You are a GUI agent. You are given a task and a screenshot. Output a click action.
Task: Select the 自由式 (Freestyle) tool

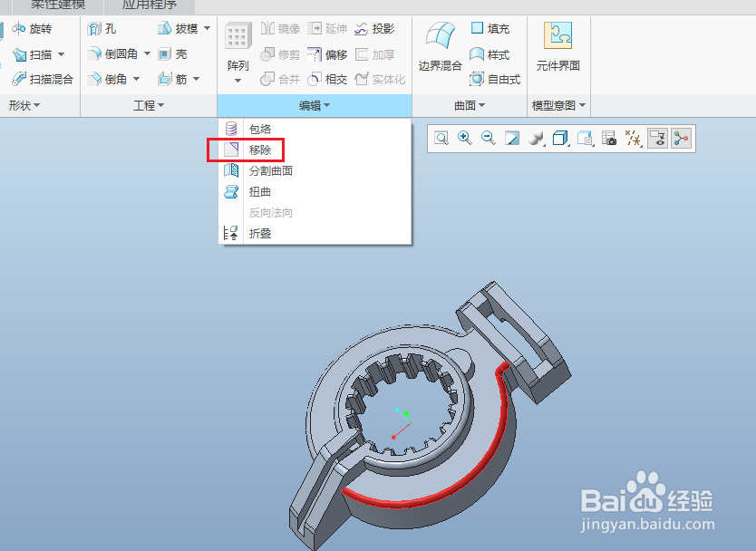(495, 79)
